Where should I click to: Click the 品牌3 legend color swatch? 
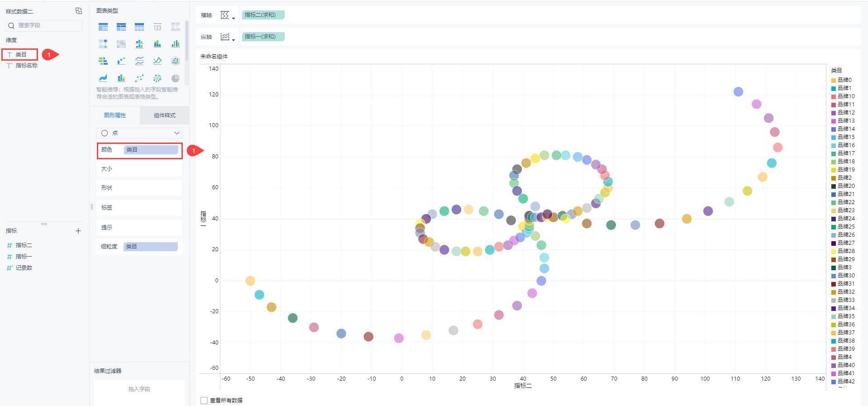click(834, 268)
